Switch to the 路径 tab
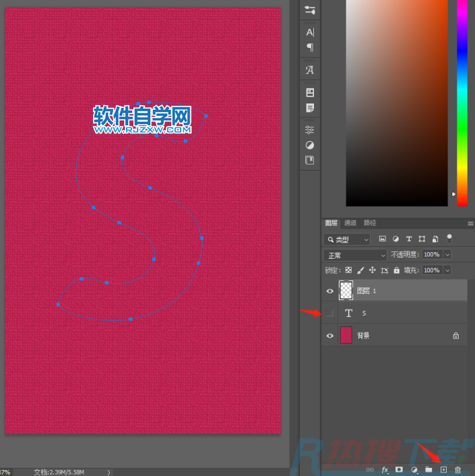The width and height of the screenshot is (475, 476). pos(370,223)
